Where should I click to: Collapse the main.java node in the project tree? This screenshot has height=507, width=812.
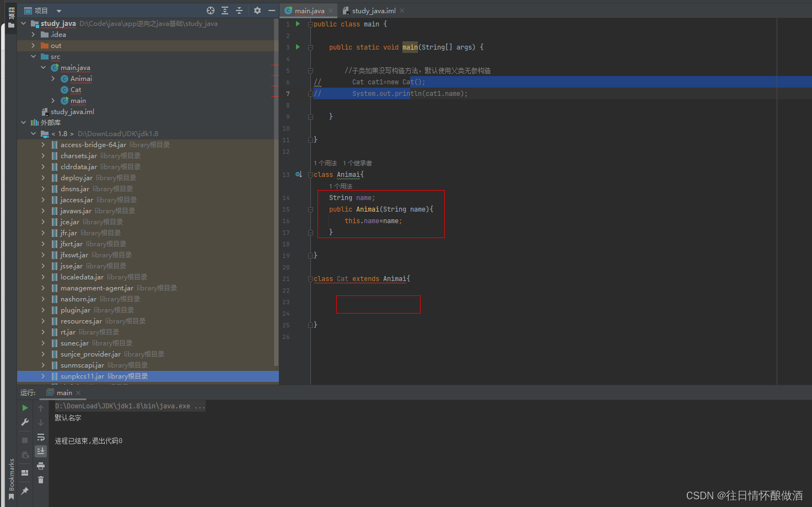tap(43, 67)
